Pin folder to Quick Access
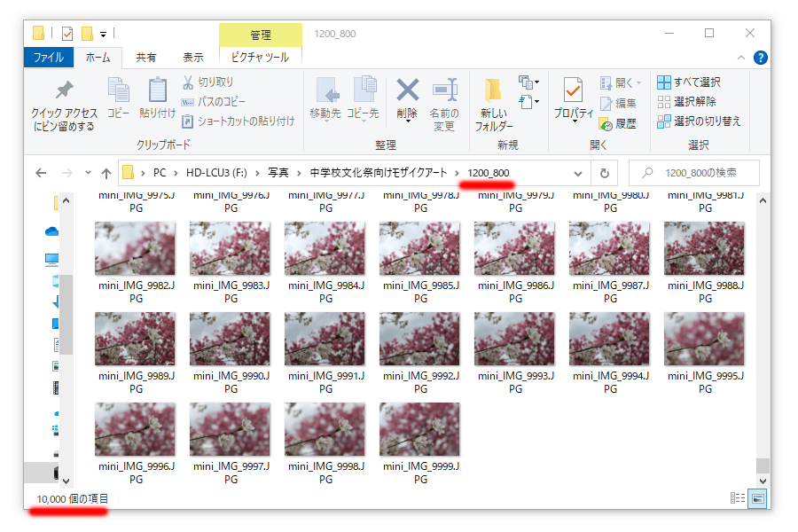798x532 pixels. [64, 106]
